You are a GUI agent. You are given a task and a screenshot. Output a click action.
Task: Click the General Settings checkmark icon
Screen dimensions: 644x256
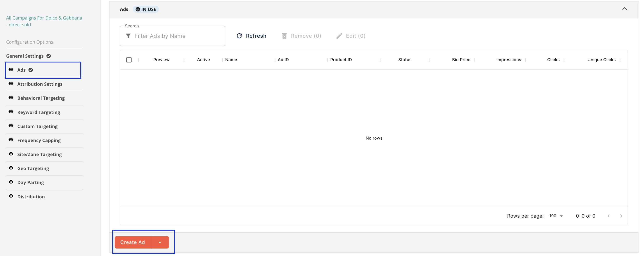tap(49, 56)
